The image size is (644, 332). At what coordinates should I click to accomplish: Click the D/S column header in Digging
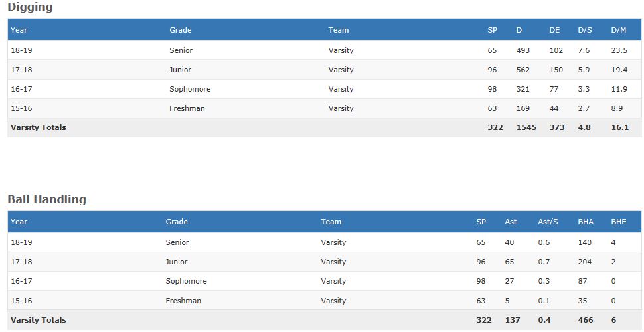tap(584, 30)
